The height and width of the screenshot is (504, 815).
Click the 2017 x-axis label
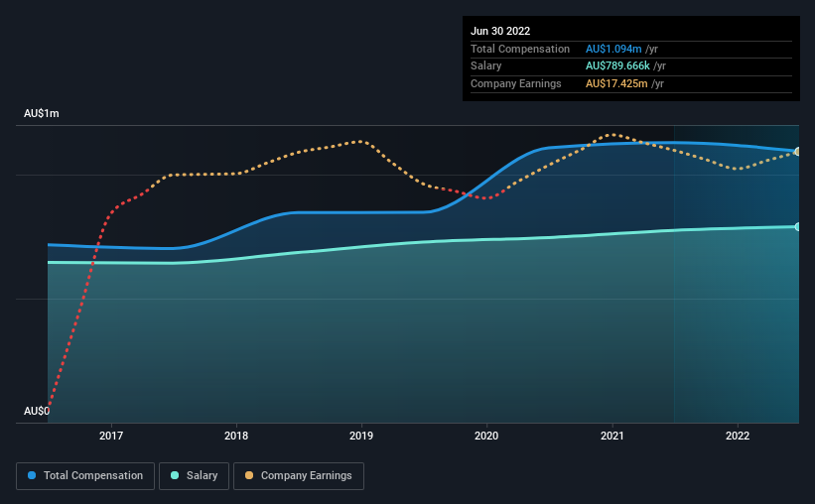click(x=111, y=436)
